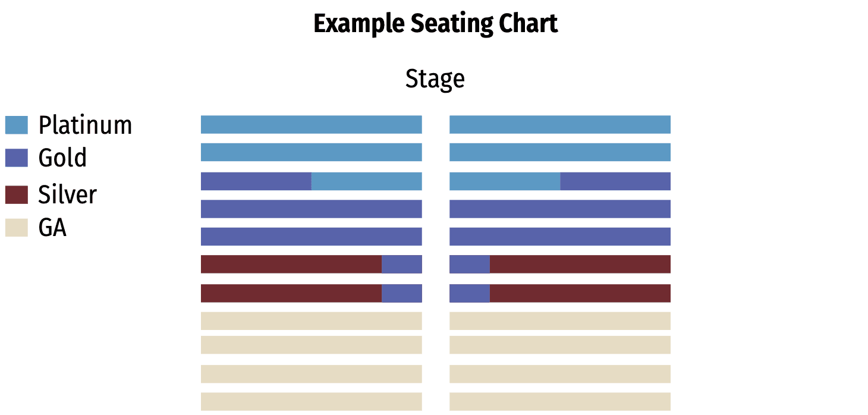Select the bottom GA row in left section
The height and width of the screenshot is (415, 868).
coord(311,401)
